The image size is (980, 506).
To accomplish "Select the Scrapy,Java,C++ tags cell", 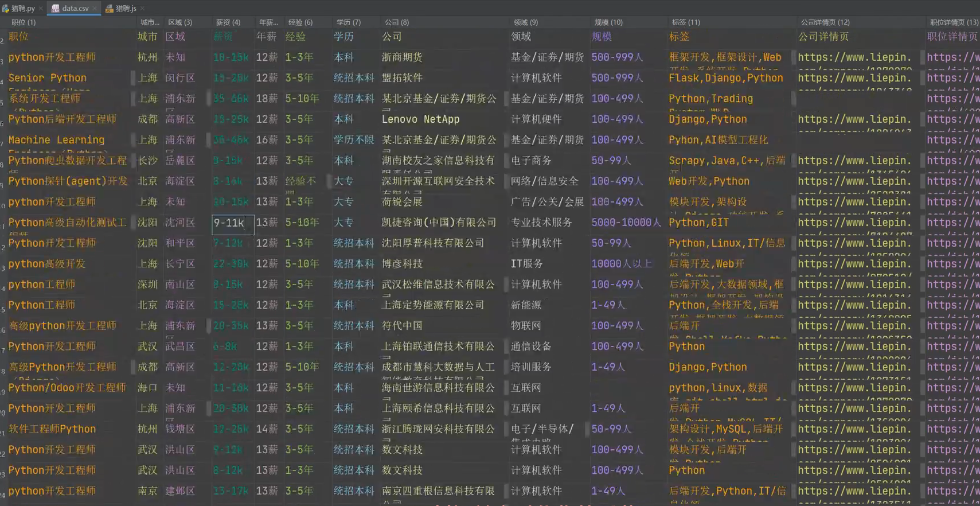I will click(727, 161).
